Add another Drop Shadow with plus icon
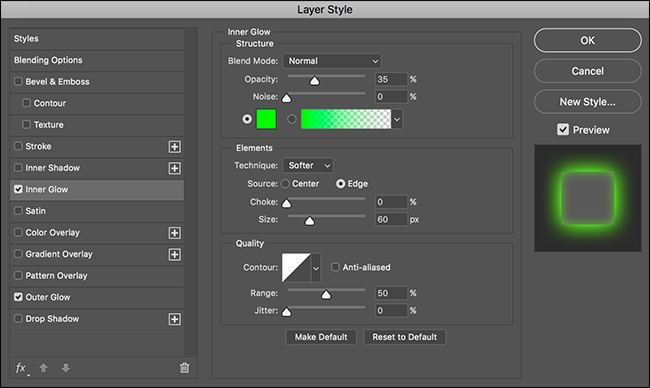The image size is (650, 388). [175, 319]
